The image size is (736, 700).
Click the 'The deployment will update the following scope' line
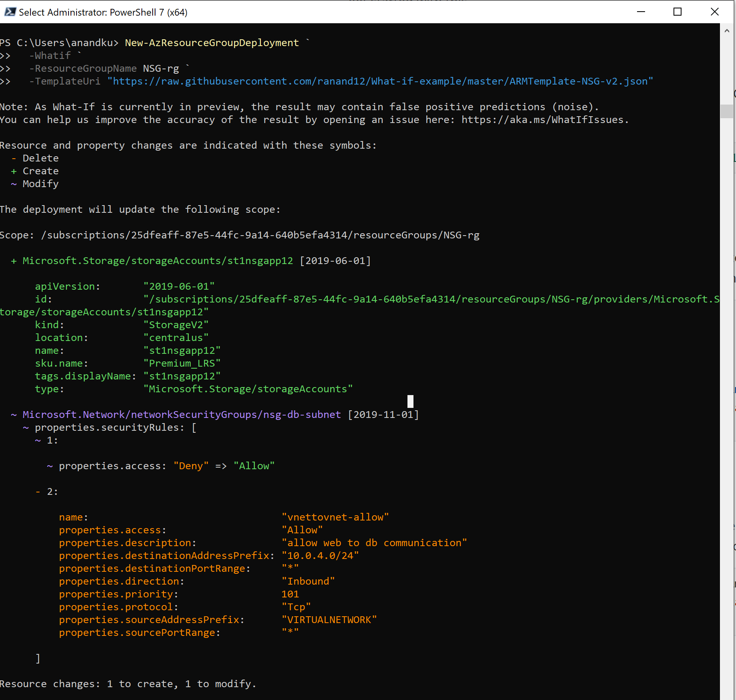[x=140, y=210]
